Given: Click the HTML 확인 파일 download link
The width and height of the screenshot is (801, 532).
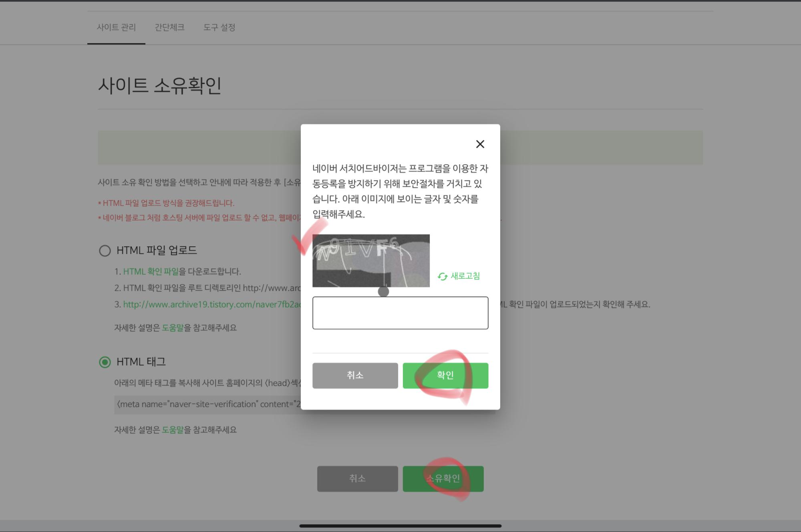Looking at the screenshot, I should pyautogui.click(x=151, y=272).
